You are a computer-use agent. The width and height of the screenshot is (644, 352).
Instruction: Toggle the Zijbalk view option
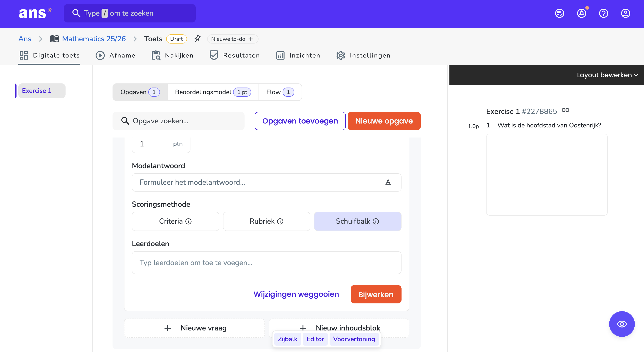(x=287, y=339)
